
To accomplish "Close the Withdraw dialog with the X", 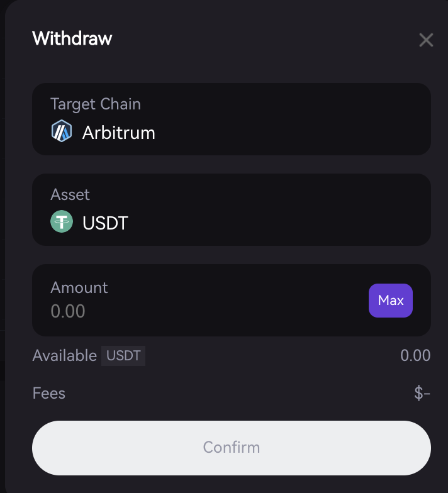I will [x=426, y=40].
